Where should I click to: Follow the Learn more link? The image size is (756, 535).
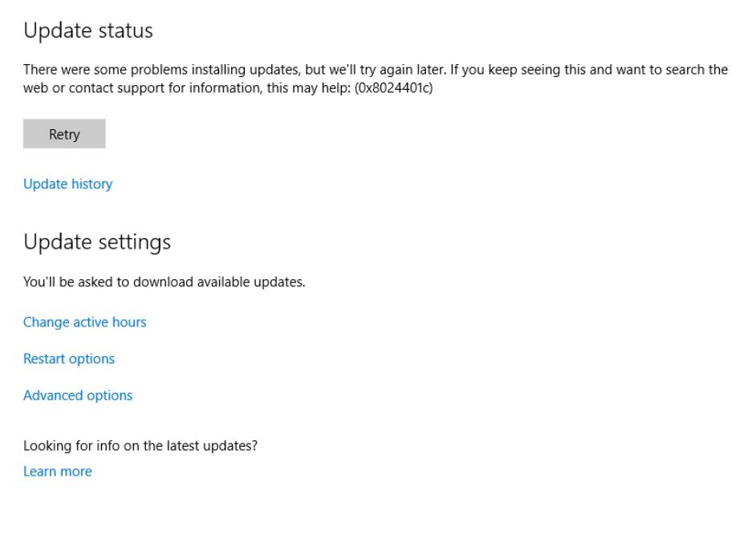[57, 472]
